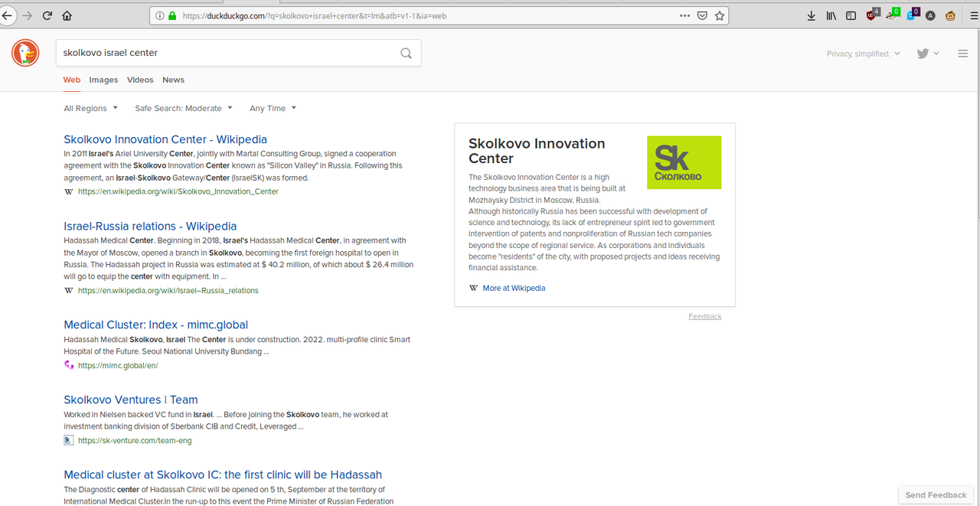Click More at Wikipedia link
This screenshot has width=980, height=506.
click(x=514, y=288)
